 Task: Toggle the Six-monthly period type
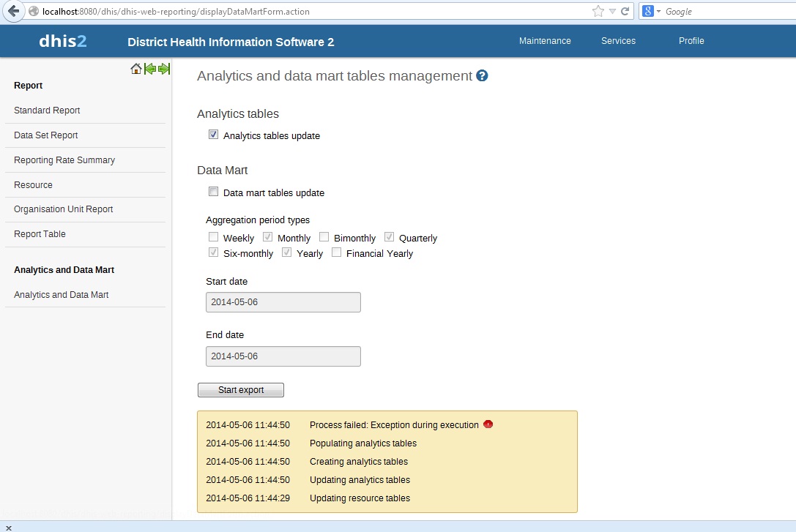click(x=213, y=252)
